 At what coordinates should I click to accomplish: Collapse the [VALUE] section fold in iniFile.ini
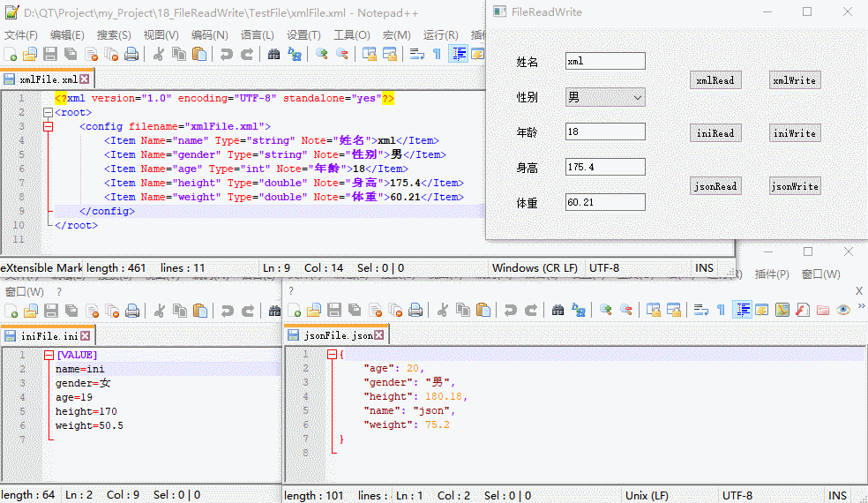[x=49, y=355]
